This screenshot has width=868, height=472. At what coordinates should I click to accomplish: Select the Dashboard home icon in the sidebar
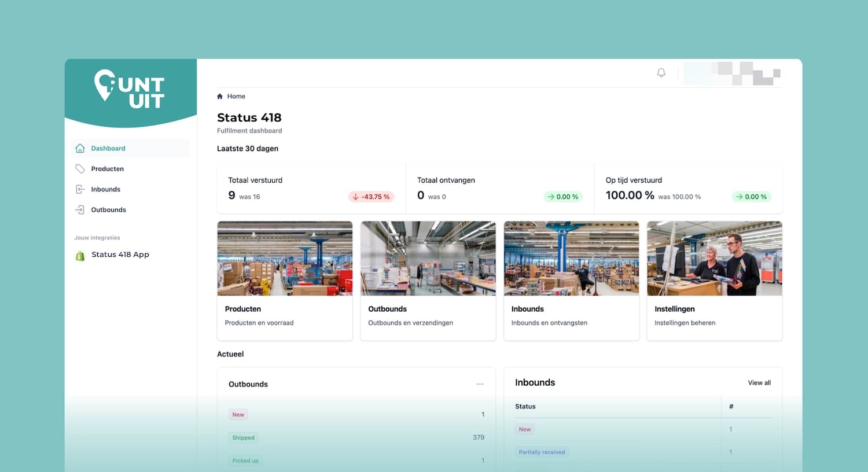point(80,148)
